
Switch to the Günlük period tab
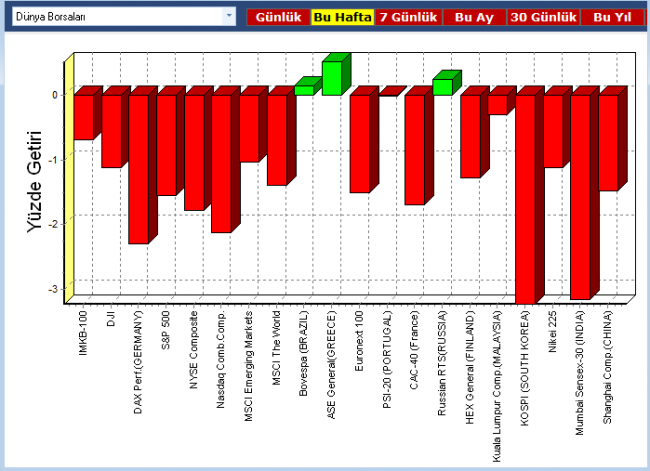pyautogui.click(x=278, y=17)
